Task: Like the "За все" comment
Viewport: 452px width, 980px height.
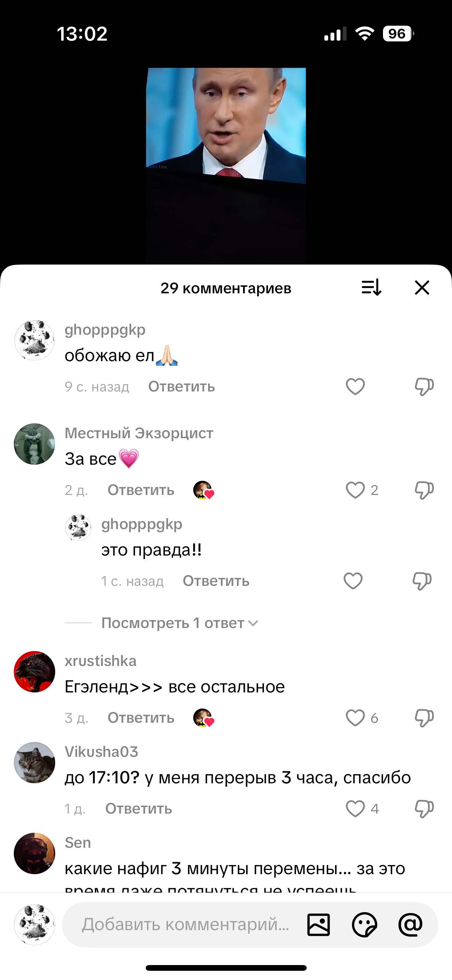Action: tap(355, 490)
